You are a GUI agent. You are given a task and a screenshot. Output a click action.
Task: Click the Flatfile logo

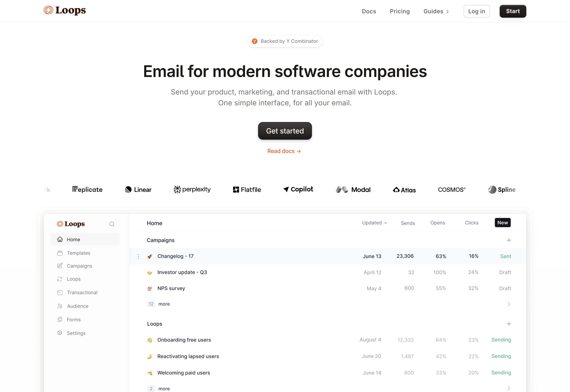247,190
